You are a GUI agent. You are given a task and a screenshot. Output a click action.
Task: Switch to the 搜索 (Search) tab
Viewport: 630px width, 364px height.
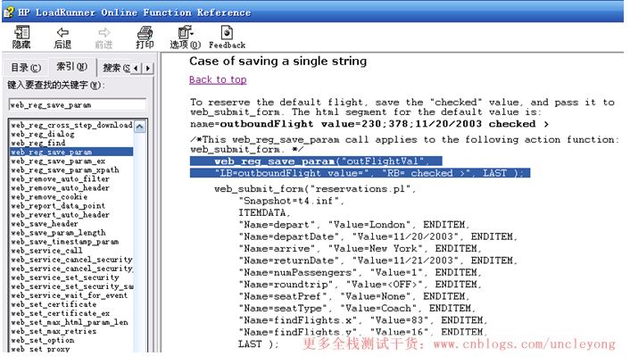116,68
